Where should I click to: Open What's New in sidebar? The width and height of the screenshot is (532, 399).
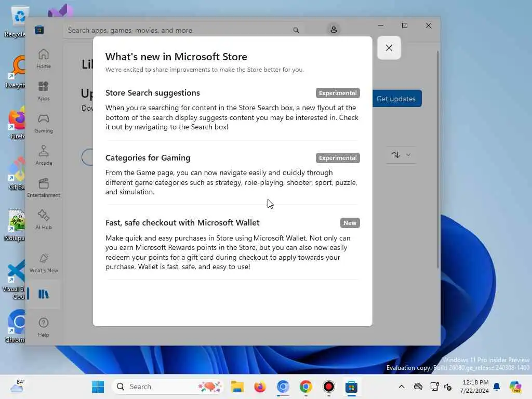pyautogui.click(x=44, y=263)
